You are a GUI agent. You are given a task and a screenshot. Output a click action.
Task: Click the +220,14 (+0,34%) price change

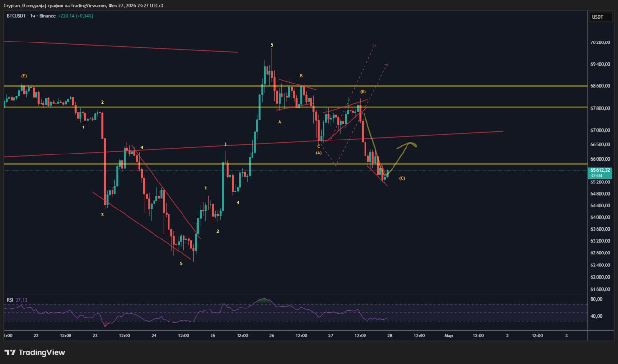(x=76, y=16)
